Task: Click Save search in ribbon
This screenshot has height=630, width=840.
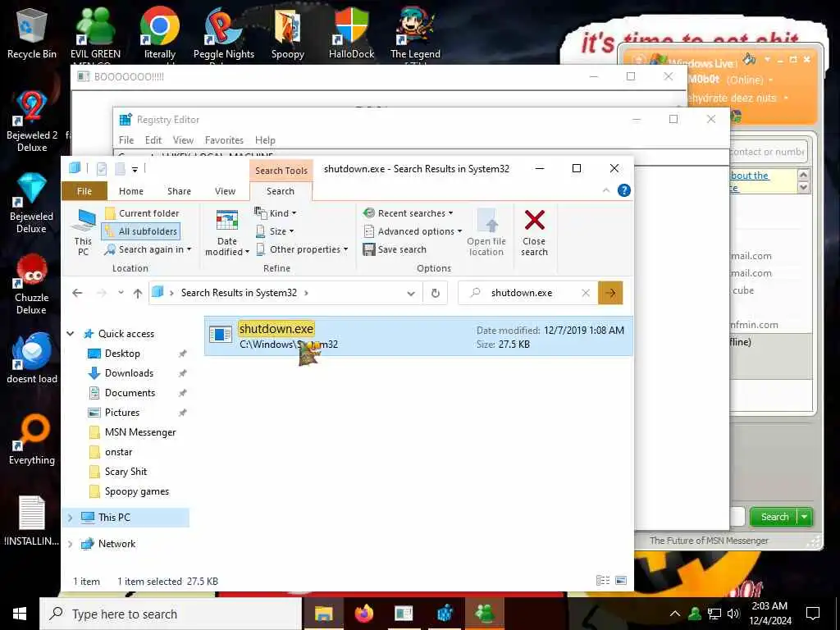Action: tap(395, 249)
